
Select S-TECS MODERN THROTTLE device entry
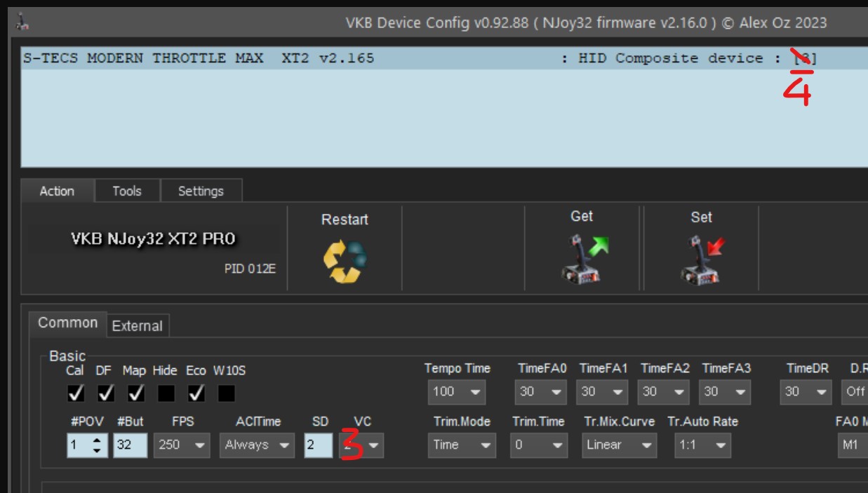point(199,58)
